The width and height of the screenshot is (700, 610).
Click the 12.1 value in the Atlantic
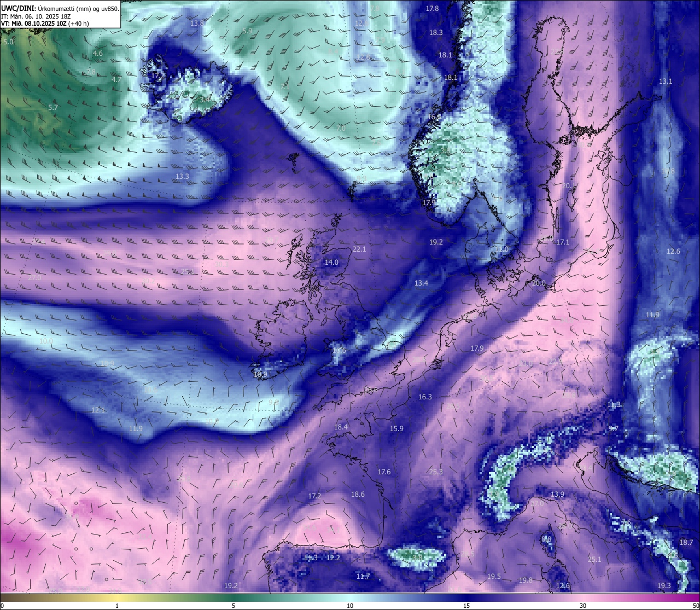[98, 410]
